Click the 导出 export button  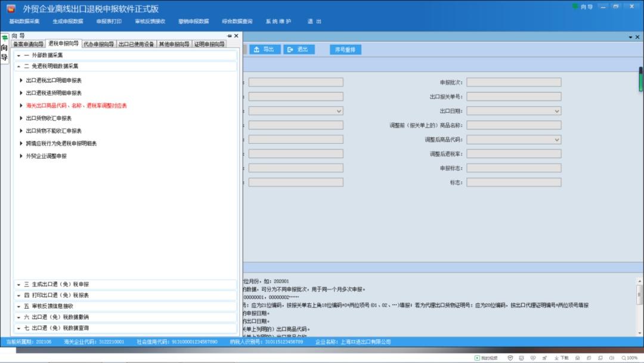[x=264, y=50]
